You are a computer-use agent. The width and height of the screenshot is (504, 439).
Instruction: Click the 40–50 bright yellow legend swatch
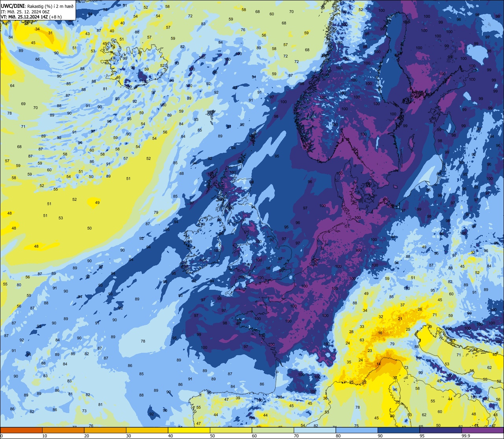[189, 430]
